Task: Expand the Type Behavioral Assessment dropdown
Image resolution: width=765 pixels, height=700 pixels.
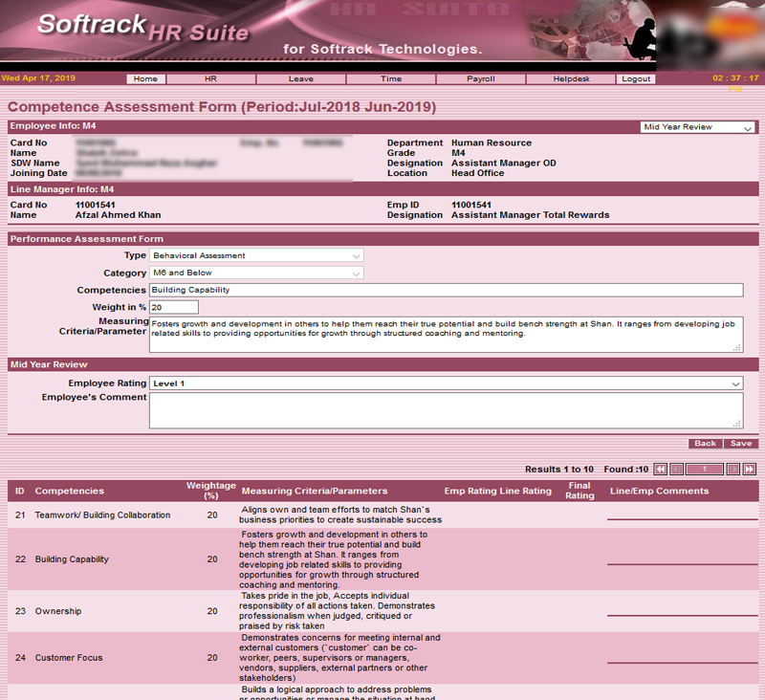Action: tap(256, 255)
